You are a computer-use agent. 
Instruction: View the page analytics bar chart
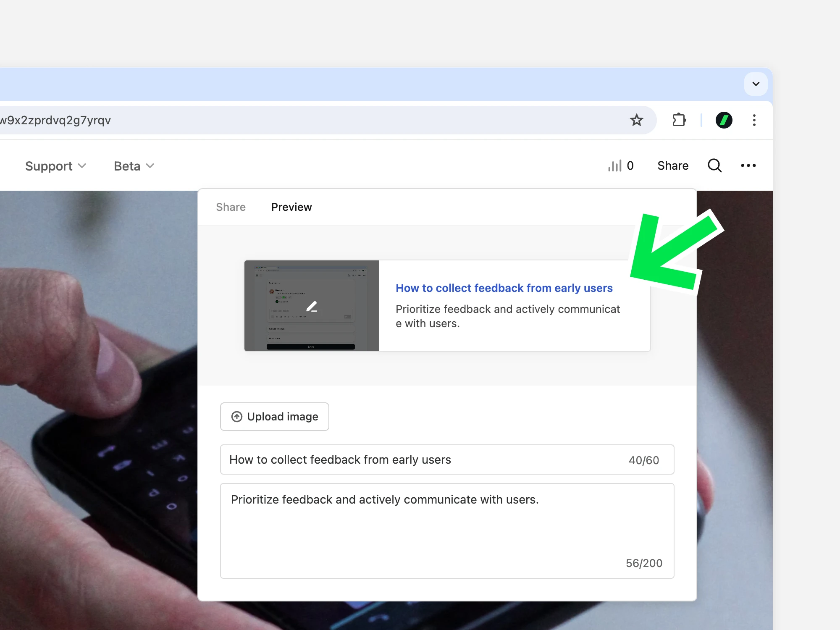coord(621,165)
